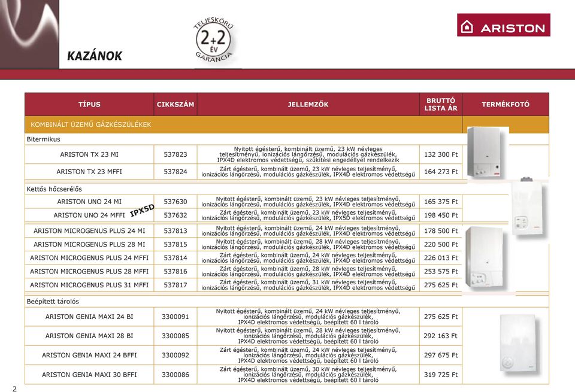
Task: Select the TÍPUS column header
Action: pos(89,104)
